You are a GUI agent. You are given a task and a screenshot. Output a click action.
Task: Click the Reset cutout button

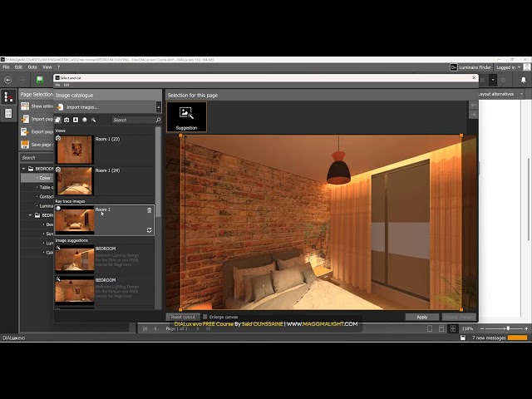coord(183,317)
